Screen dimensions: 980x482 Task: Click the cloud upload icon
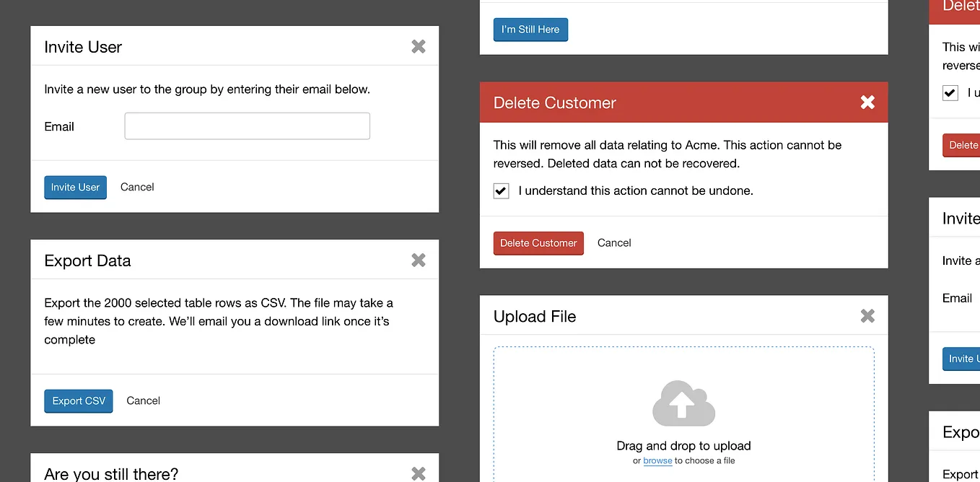pyautogui.click(x=683, y=403)
